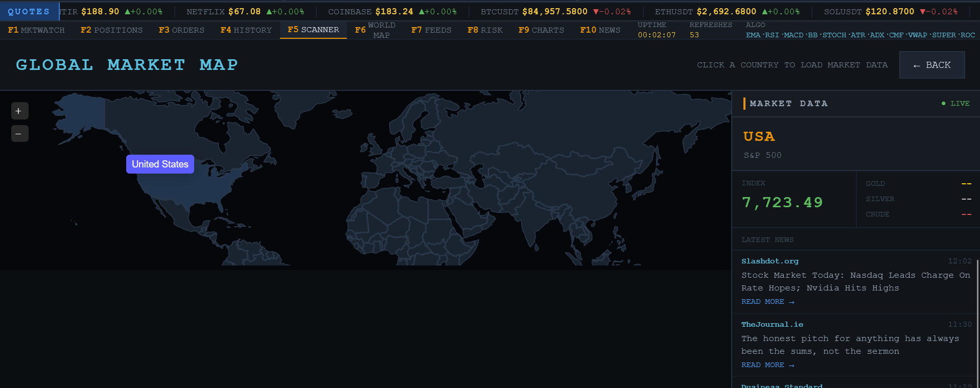This screenshot has width=980, height=388.
Task: Toggle the CMF indicator
Action: (x=896, y=35)
